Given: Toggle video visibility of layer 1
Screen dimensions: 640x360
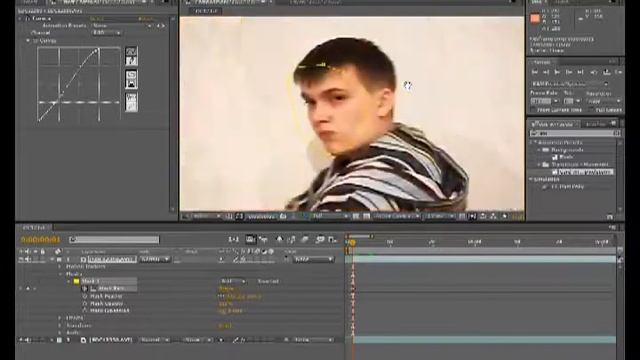Looking at the screenshot, I should [21, 260].
